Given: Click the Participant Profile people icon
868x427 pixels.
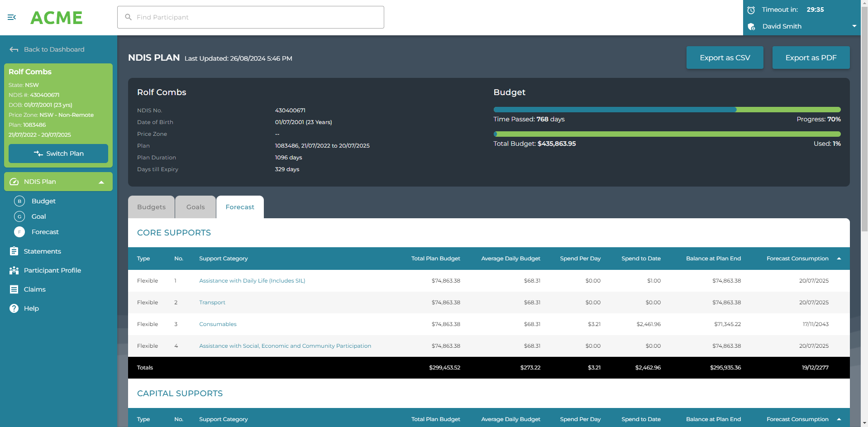Looking at the screenshot, I should coord(14,270).
